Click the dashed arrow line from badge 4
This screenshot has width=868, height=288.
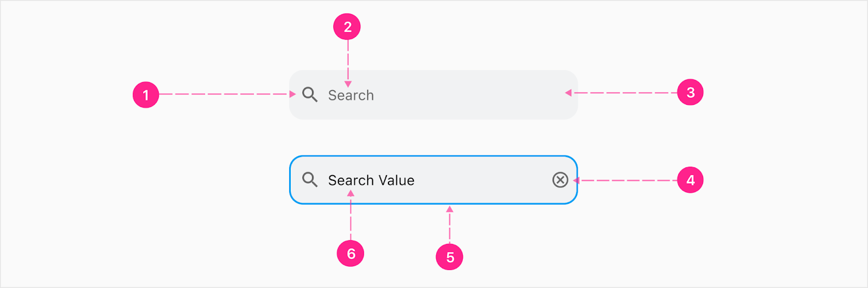[626, 180]
